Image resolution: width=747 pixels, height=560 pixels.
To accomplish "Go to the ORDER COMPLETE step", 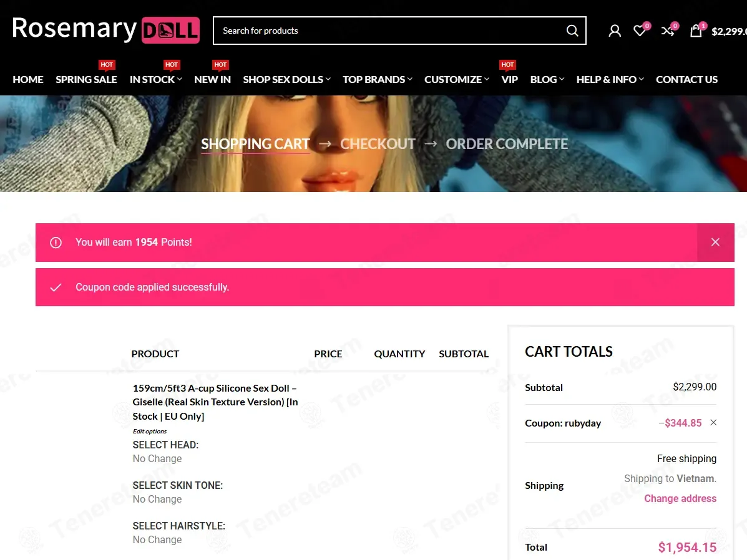I will pyautogui.click(x=507, y=144).
